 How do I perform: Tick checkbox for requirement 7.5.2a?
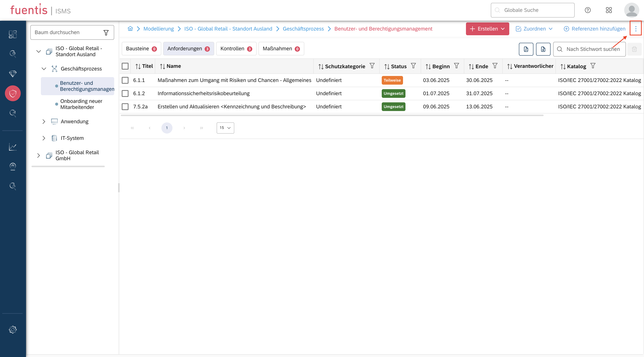(x=125, y=106)
